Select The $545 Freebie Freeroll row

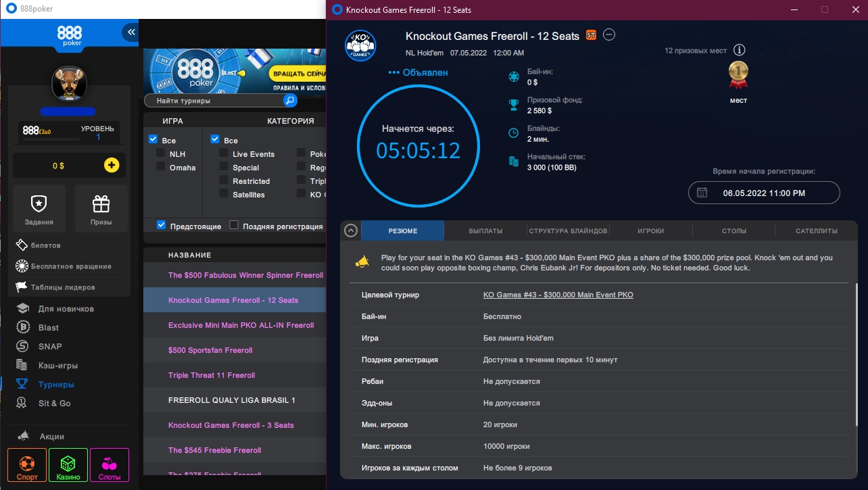click(235, 450)
